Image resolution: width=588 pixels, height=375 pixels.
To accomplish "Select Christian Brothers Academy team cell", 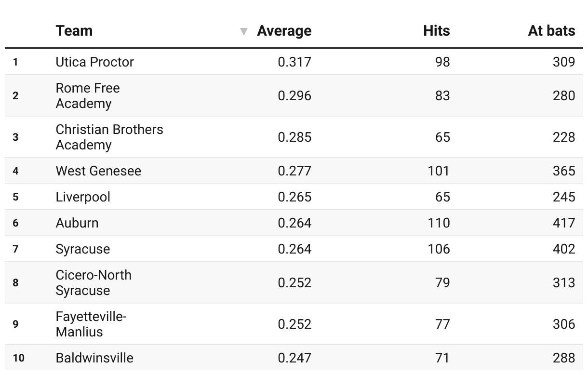I will [109, 137].
